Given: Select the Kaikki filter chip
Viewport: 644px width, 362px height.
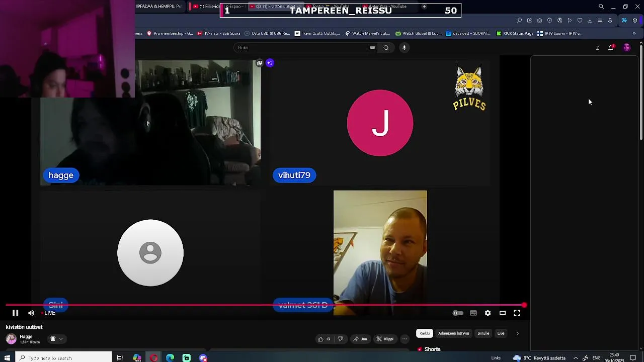Looking at the screenshot, I should tap(425, 333).
